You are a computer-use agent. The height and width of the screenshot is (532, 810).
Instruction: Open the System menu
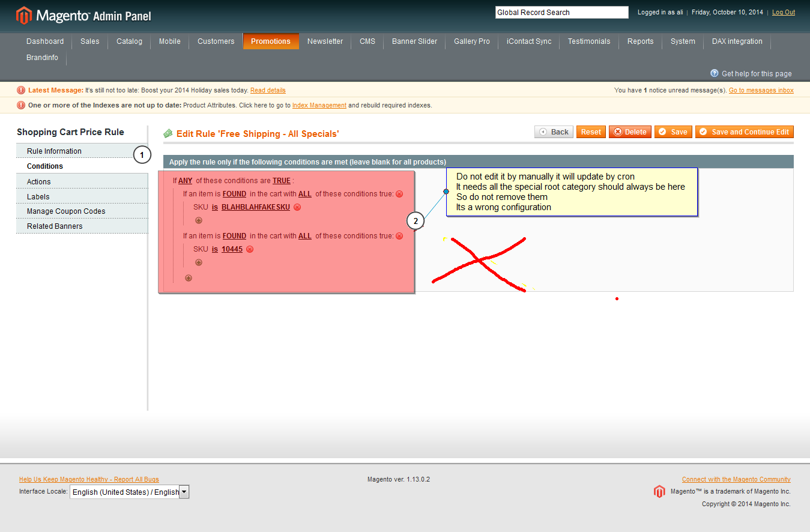tap(683, 41)
